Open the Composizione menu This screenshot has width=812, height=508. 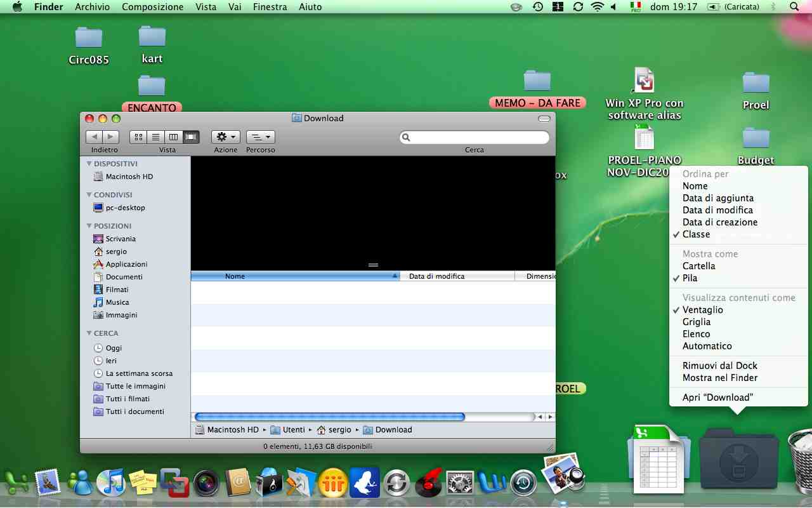(x=152, y=6)
